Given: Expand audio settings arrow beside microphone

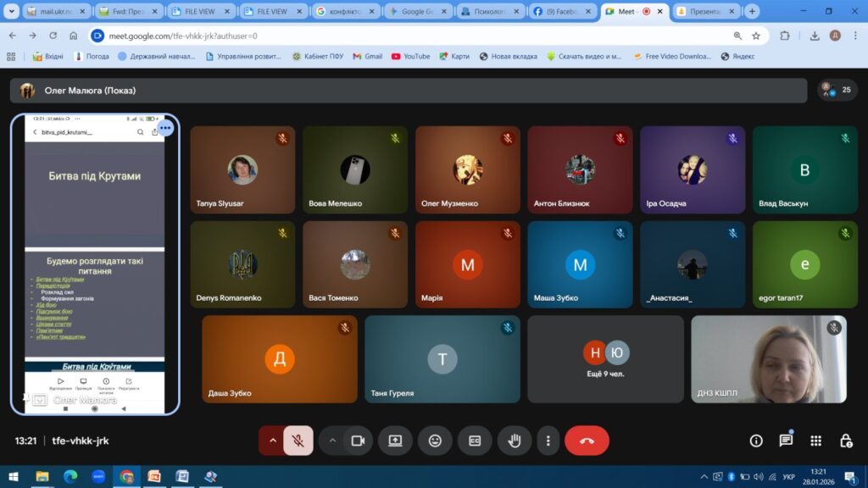Looking at the screenshot, I should [272, 441].
